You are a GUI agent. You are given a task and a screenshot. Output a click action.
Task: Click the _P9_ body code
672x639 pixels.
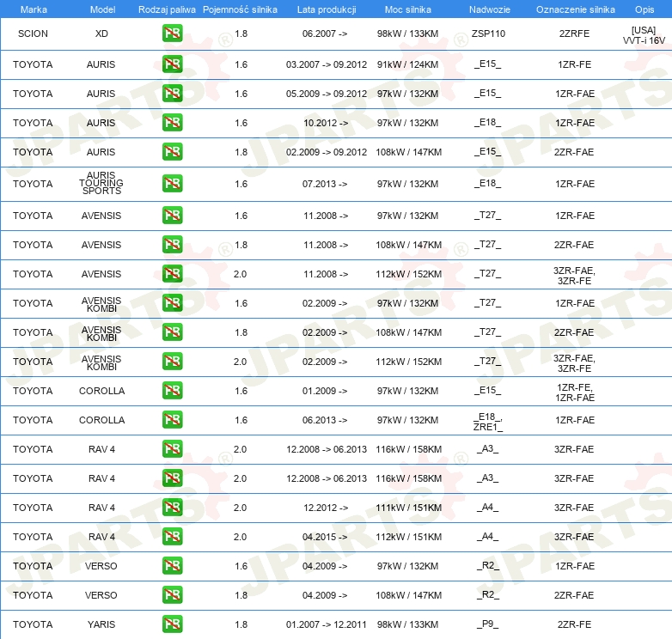pos(488,624)
